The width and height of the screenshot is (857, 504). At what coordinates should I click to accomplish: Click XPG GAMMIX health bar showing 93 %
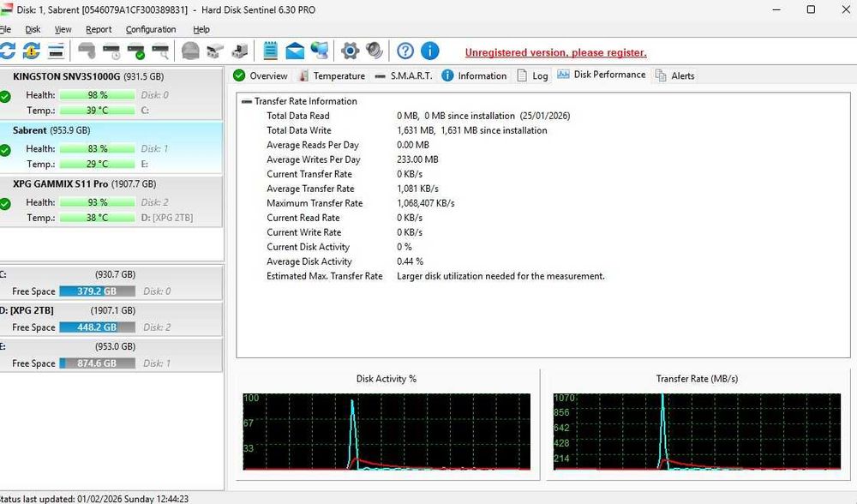98,201
